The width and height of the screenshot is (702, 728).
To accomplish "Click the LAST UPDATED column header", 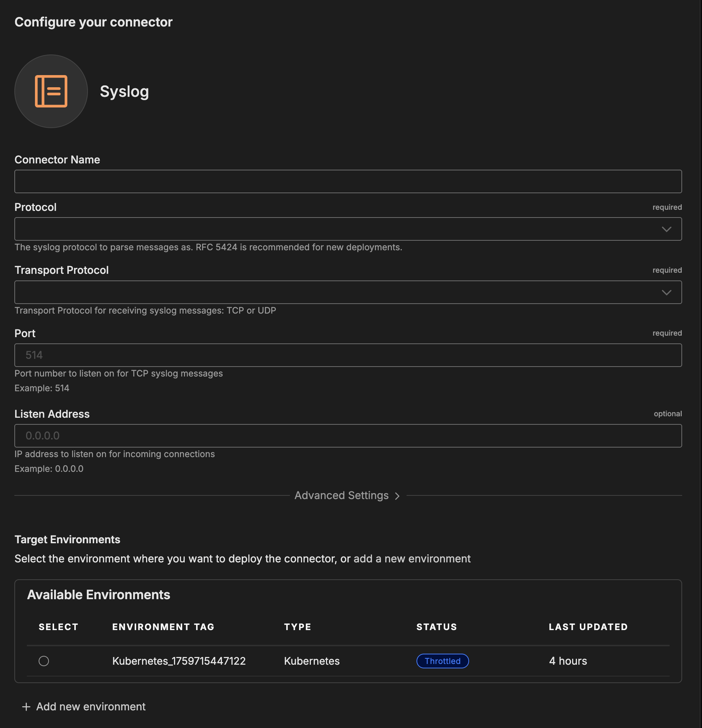I will 588,627.
